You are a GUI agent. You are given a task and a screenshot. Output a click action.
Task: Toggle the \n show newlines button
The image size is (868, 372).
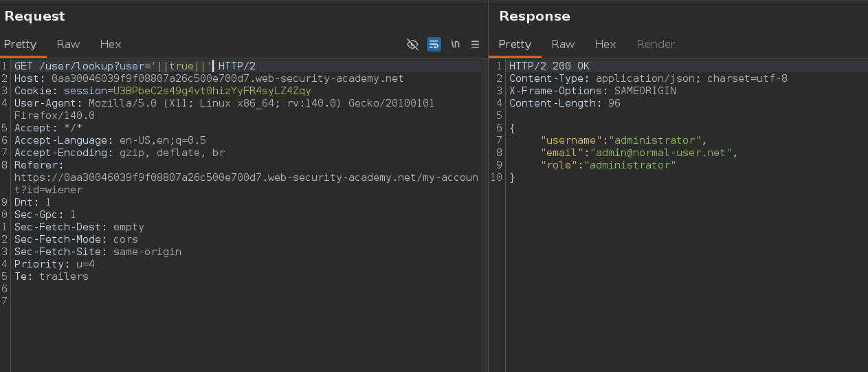(x=455, y=44)
